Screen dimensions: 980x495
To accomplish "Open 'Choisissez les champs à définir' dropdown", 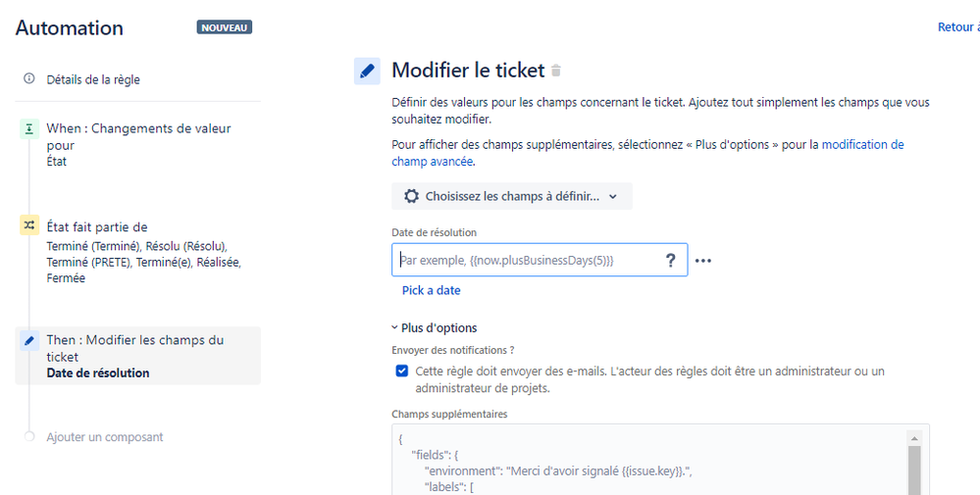I will coord(512,196).
